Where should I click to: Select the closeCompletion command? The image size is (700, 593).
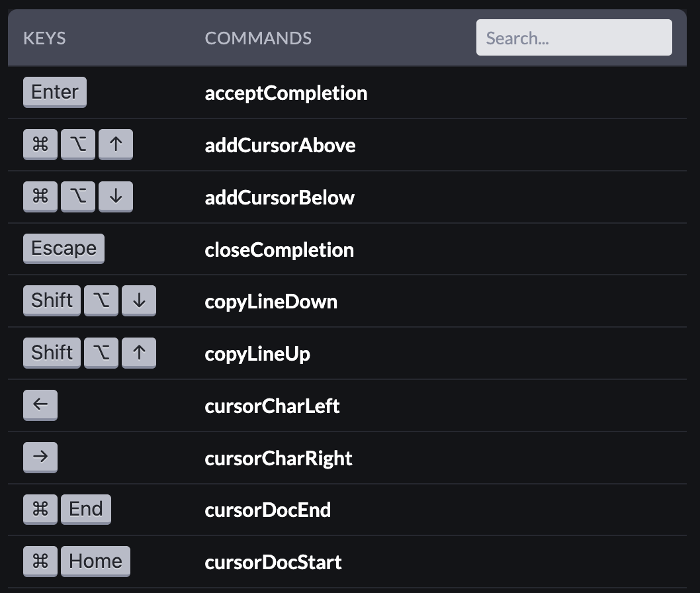(x=279, y=250)
